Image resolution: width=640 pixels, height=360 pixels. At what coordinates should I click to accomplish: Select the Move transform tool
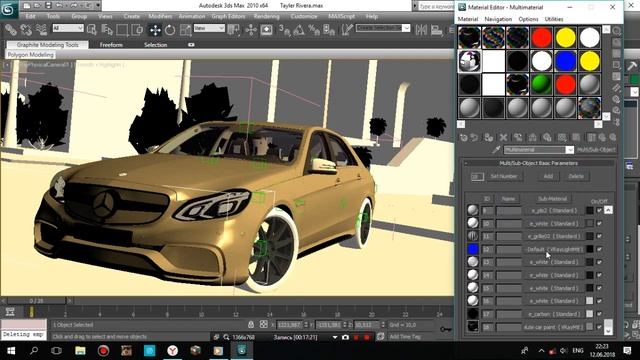(155, 30)
